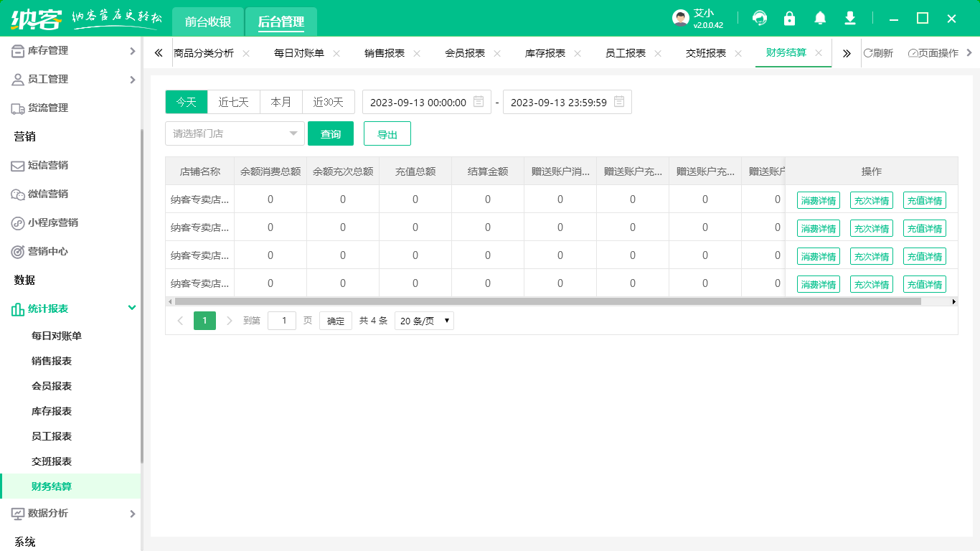Open the notifications bell icon
Viewport: 980px width, 551px height.
(820, 19)
